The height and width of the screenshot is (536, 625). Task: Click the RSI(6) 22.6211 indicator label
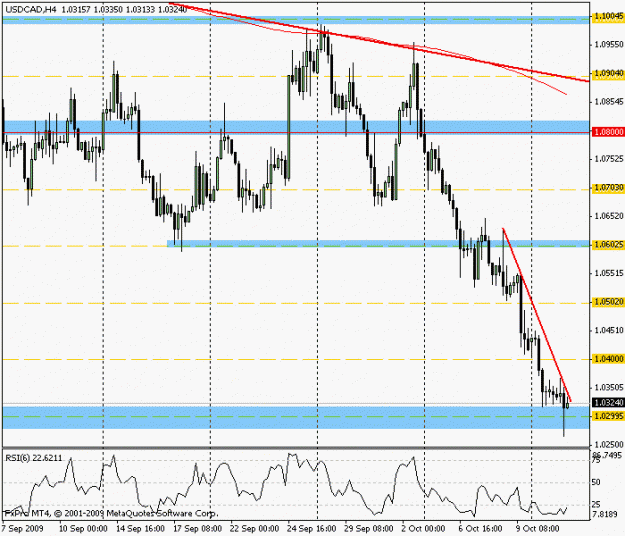[33, 458]
